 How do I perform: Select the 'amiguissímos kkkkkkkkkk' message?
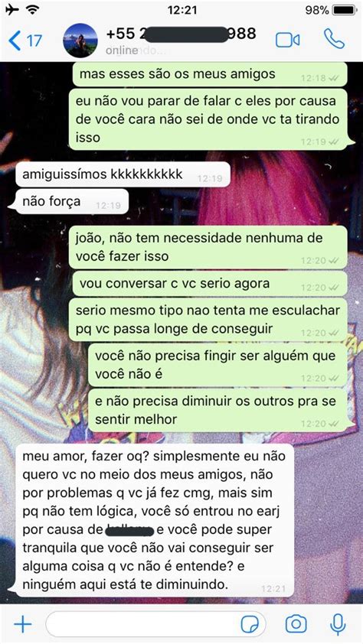[123, 174]
